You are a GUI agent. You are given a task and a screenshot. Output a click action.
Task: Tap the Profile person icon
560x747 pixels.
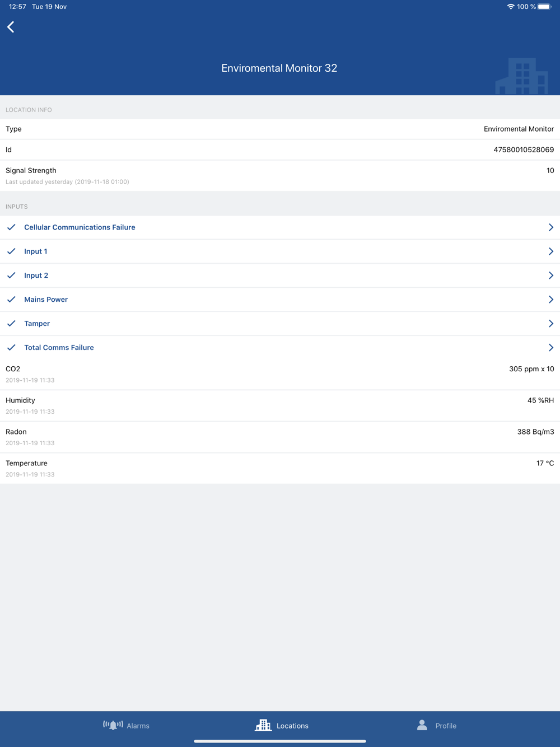(x=422, y=725)
